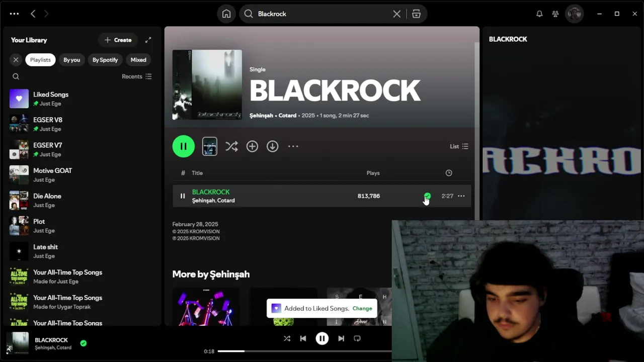This screenshot has width=644, height=362.
Task: Create a new playlist or folder
Action: [x=118, y=40]
